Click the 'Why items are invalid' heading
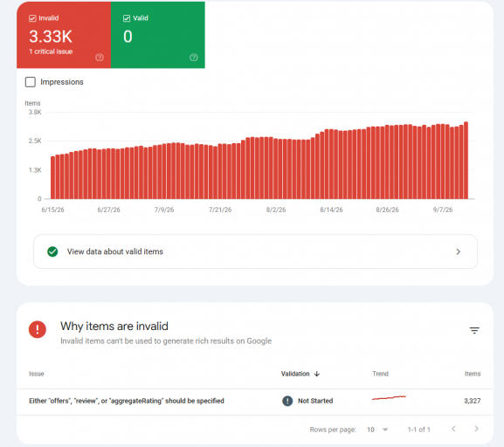The width and height of the screenshot is (504, 447). (x=114, y=327)
